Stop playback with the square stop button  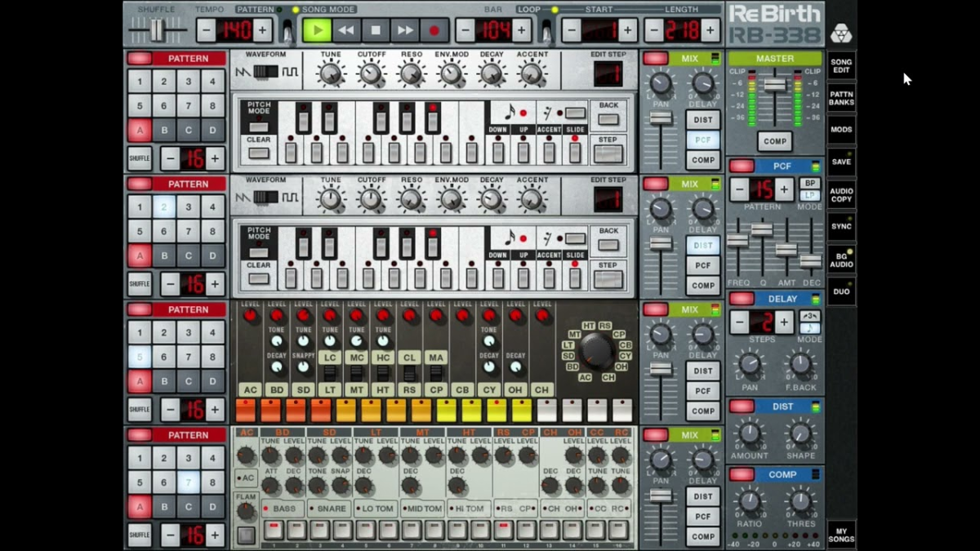[x=376, y=31]
